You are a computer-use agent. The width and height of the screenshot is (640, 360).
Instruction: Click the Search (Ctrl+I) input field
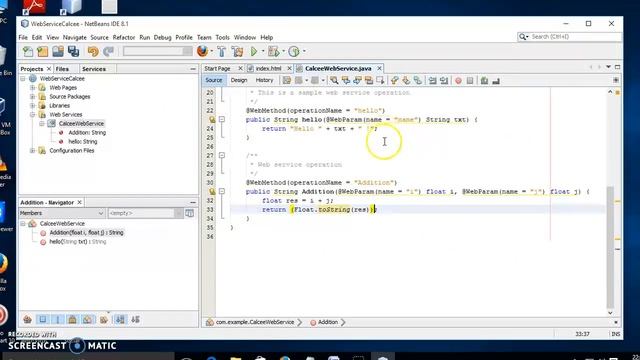[x=575, y=37]
